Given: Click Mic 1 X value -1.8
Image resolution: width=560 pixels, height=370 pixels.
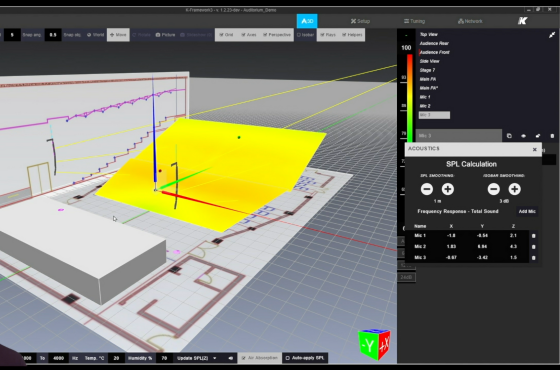Looking at the screenshot, I should pyautogui.click(x=451, y=236).
